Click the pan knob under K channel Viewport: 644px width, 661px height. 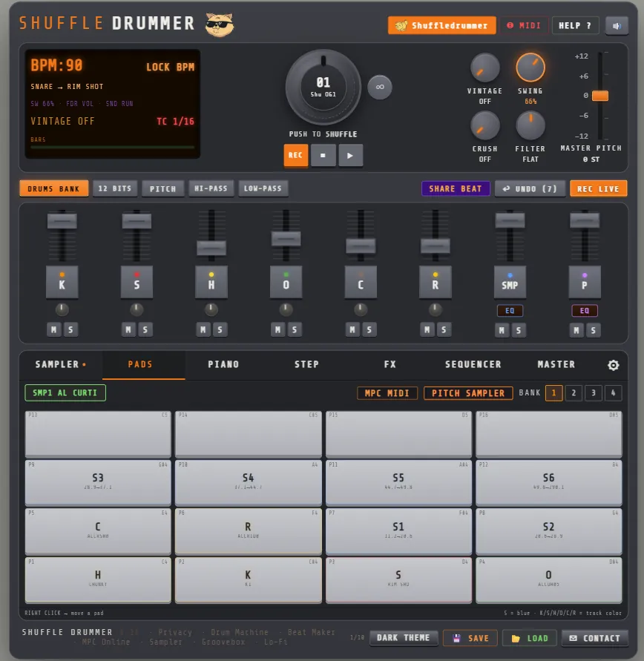click(62, 310)
